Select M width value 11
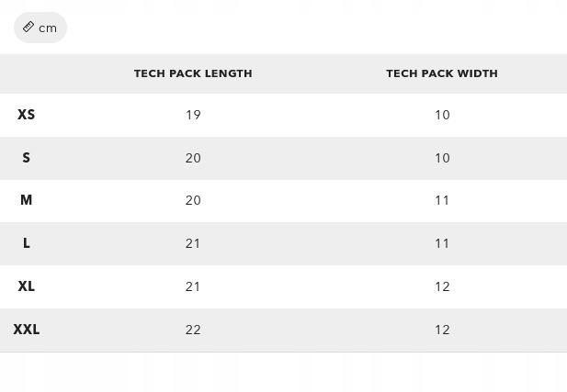The height and width of the screenshot is (392, 567). pyautogui.click(x=442, y=200)
